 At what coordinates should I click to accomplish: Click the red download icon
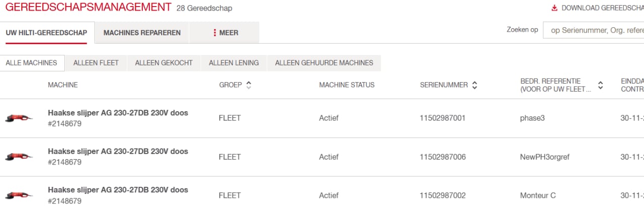click(x=554, y=8)
